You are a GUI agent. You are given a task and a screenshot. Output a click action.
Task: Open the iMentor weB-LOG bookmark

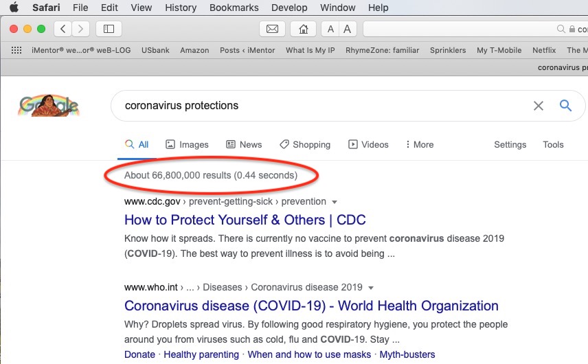(x=81, y=50)
